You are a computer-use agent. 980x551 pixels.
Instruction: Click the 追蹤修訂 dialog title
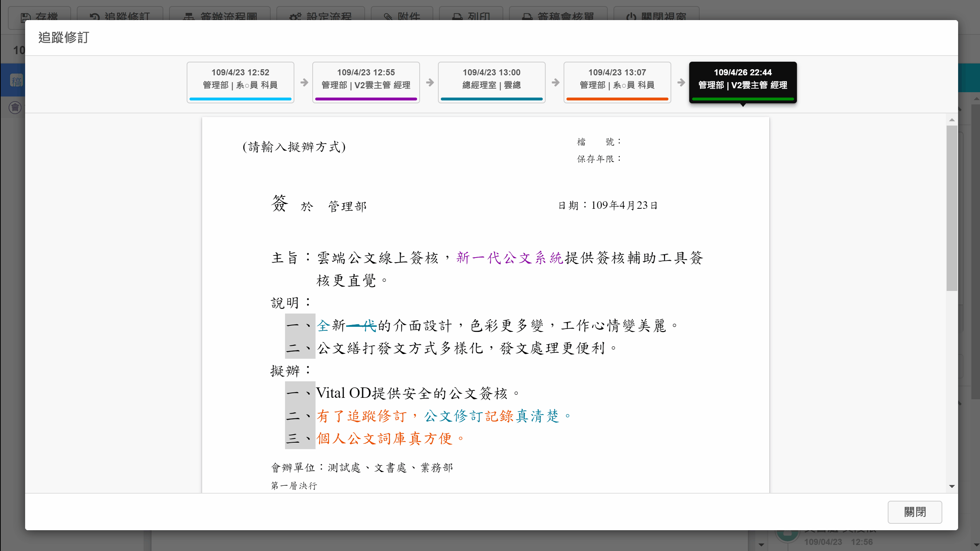[x=64, y=38]
